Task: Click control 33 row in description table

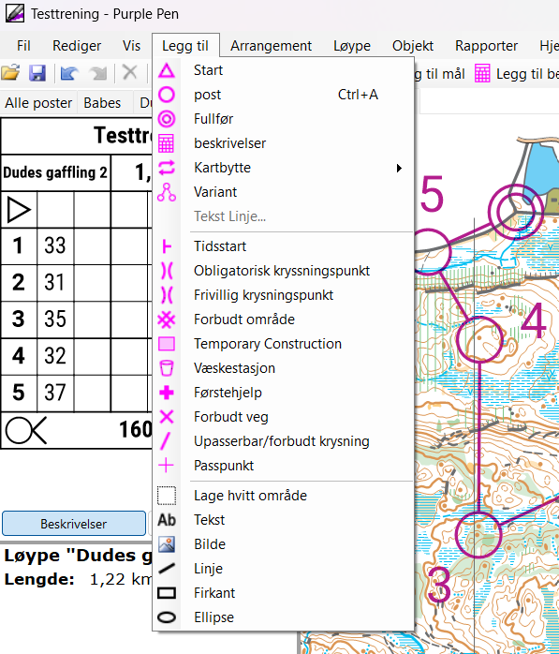Action: point(76,245)
